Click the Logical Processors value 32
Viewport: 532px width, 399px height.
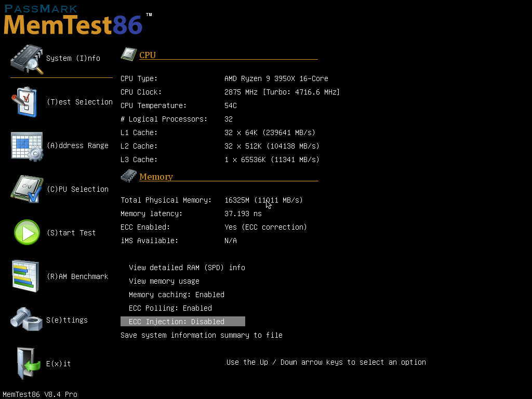(x=229, y=119)
